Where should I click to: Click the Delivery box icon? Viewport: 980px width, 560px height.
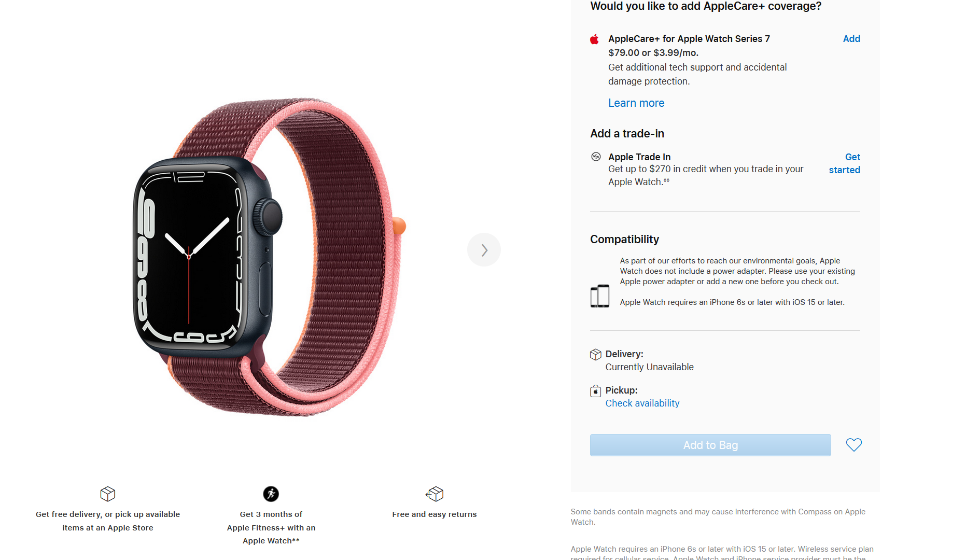click(596, 354)
